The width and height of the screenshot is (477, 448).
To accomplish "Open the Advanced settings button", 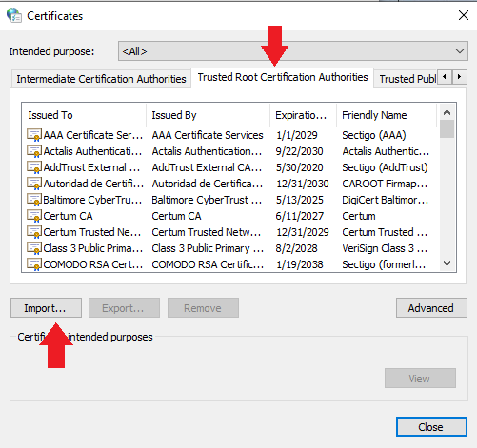I will coord(431,308).
